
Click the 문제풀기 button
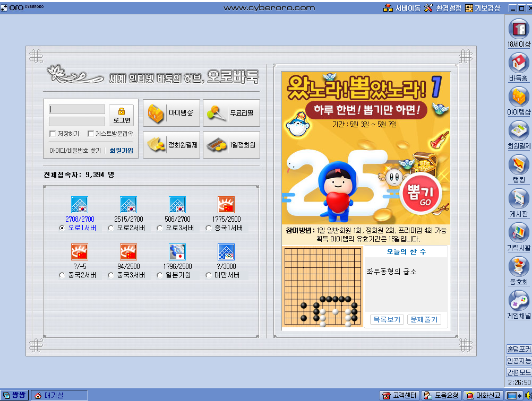[424, 319]
